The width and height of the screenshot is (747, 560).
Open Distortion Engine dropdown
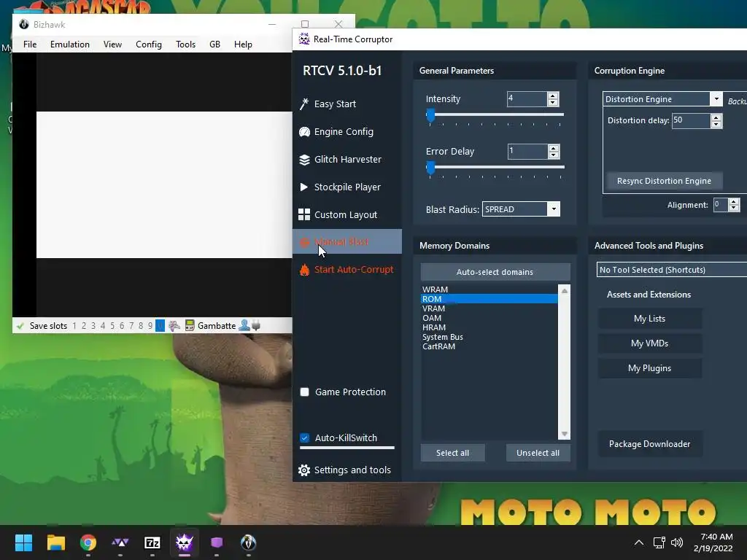coord(716,98)
